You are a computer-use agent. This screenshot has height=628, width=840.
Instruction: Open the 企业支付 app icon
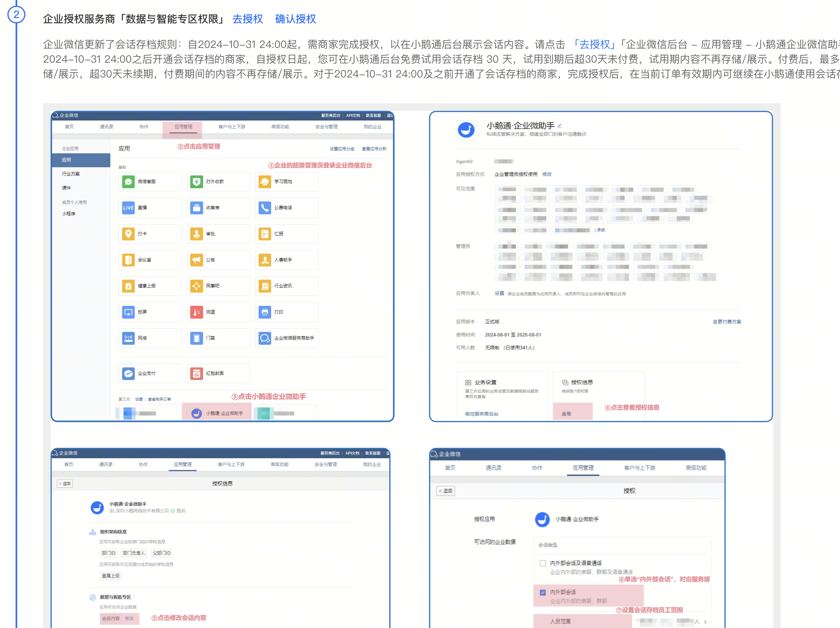[x=128, y=373]
